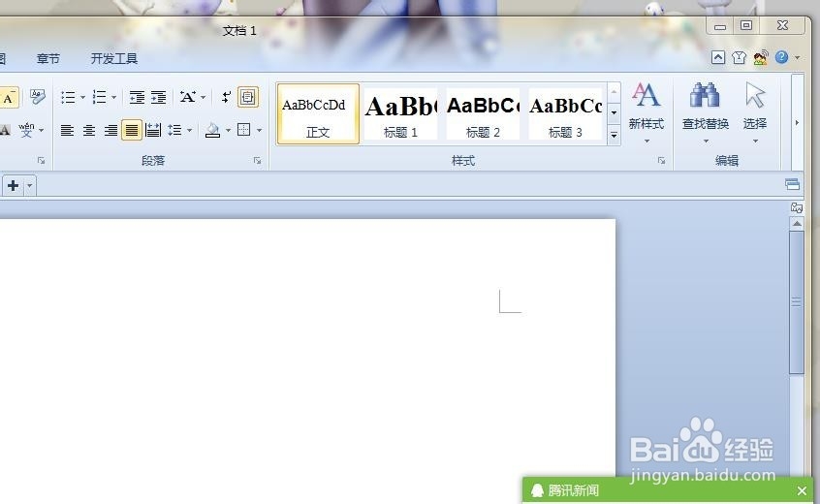Viewport: 820px width, 504px height.
Task: Expand the numbered list dropdown arrow
Action: (113, 97)
